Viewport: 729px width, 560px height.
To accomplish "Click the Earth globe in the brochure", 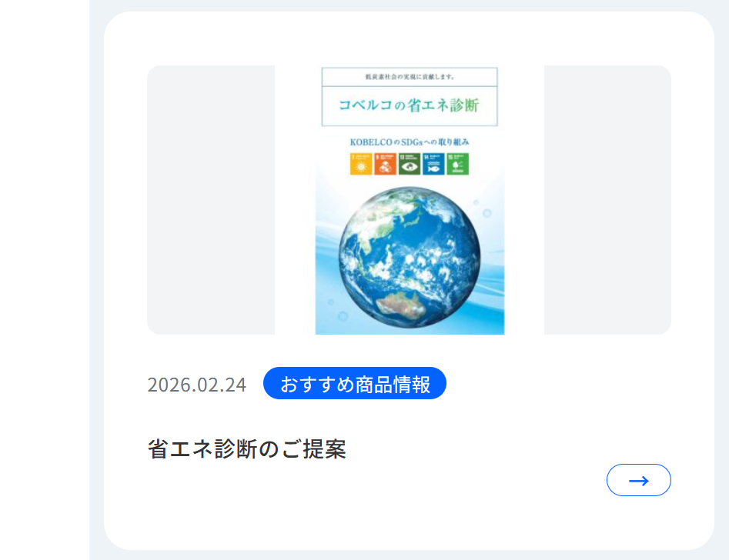I will (x=410, y=258).
